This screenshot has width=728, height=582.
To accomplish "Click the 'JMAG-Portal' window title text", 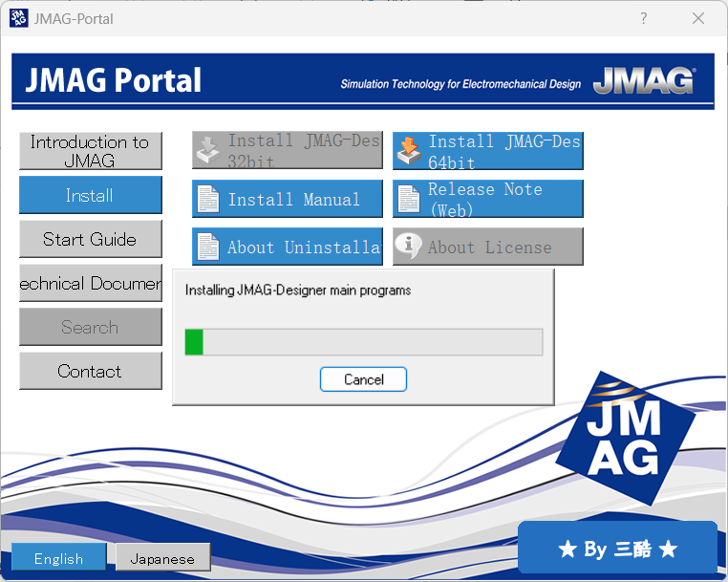I will click(x=74, y=18).
